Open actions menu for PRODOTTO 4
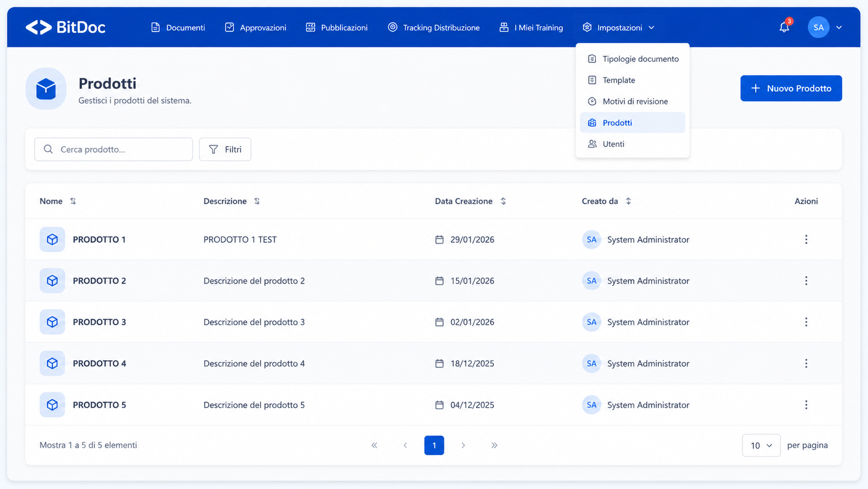Image resolution: width=868 pixels, height=489 pixels. 806,363
